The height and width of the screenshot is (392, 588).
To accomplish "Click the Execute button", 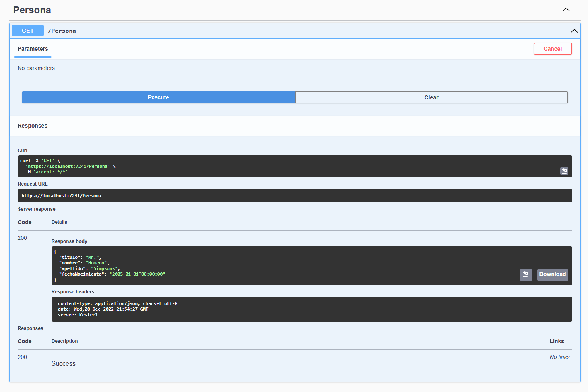I will click(x=158, y=97).
